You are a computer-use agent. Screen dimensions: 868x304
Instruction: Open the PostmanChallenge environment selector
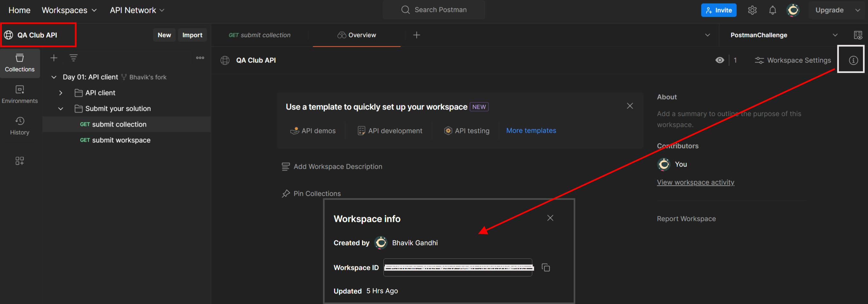[x=784, y=35]
